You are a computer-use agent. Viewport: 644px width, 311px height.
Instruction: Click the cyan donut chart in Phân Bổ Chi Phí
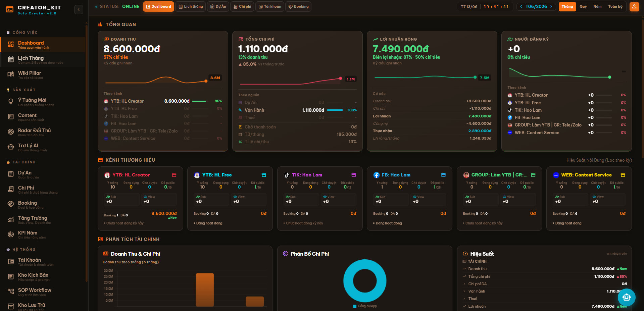tap(365, 281)
